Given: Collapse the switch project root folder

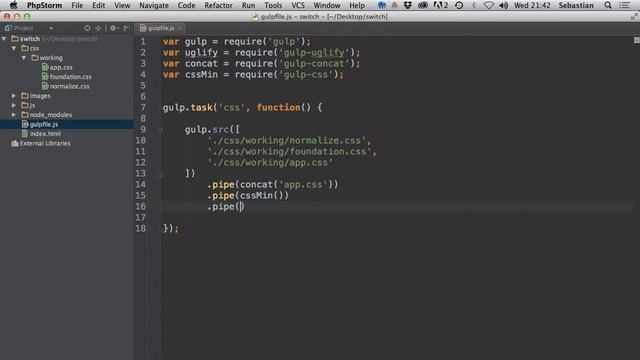Looking at the screenshot, I should click(4, 39).
